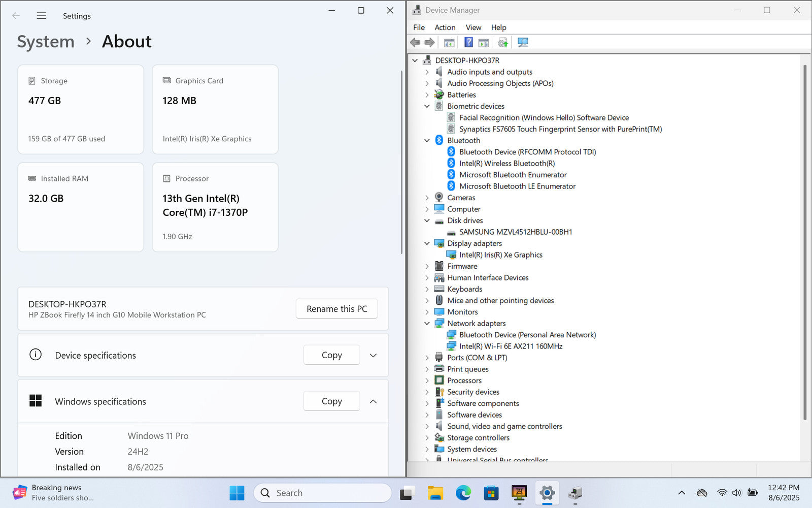
Task: Select Facial Recognition (Windows Hello) Software Device
Action: [544, 118]
